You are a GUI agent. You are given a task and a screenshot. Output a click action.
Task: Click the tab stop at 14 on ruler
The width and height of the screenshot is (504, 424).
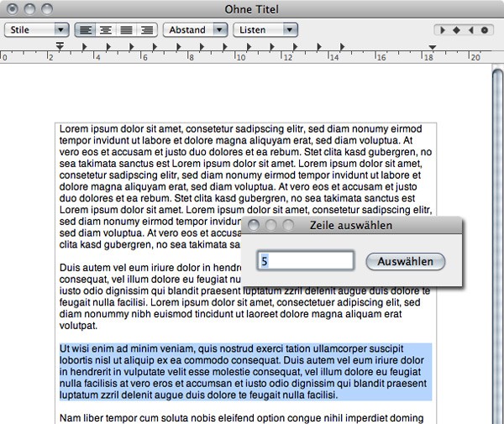(x=342, y=47)
